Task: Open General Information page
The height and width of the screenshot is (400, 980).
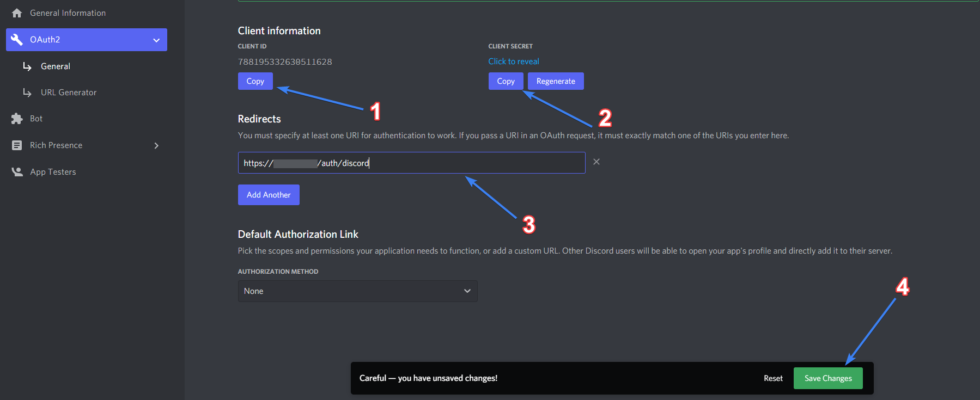Action: pyautogui.click(x=68, y=13)
